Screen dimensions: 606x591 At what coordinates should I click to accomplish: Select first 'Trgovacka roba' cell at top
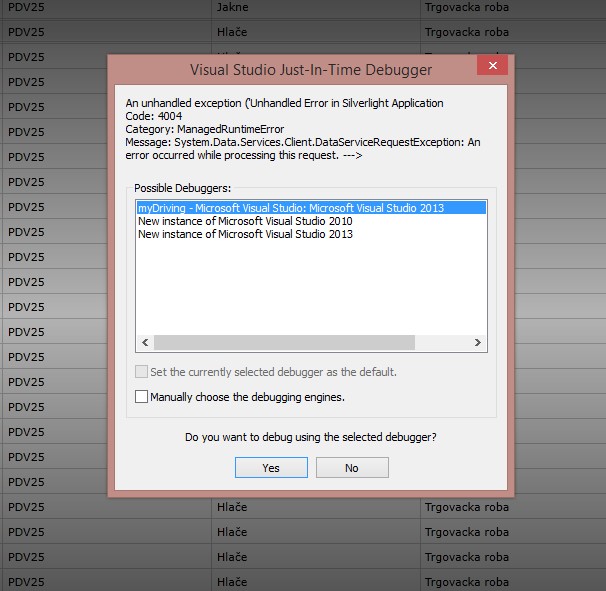point(513,8)
